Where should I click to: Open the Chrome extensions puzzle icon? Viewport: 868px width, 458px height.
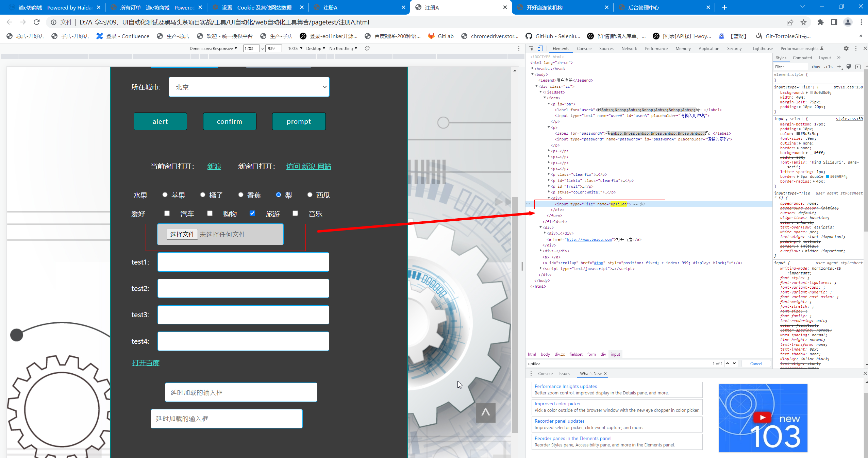click(820, 22)
